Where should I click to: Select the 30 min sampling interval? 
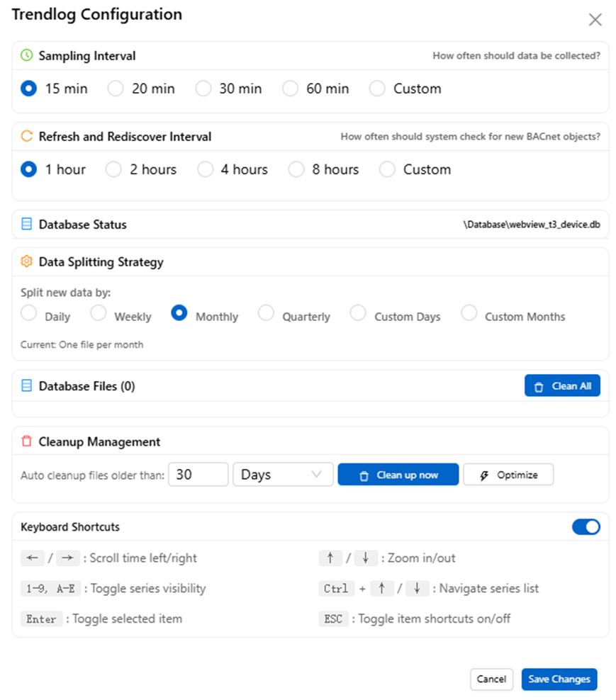coord(203,88)
